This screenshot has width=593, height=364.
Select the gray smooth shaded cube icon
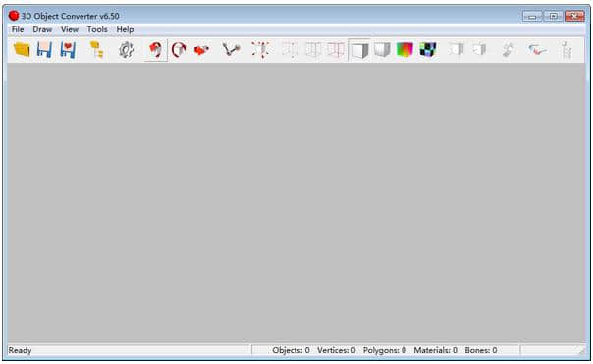[382, 49]
